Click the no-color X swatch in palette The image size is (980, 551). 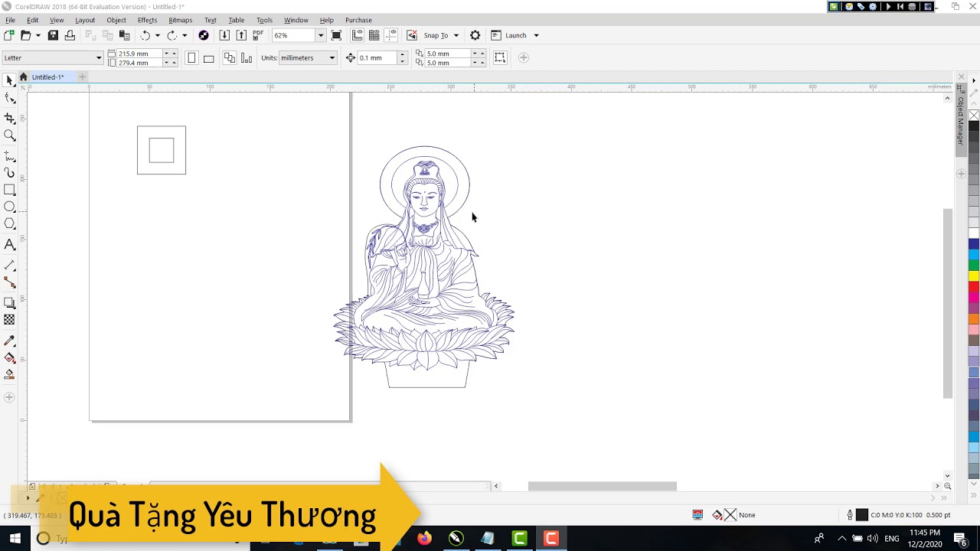[x=974, y=116]
